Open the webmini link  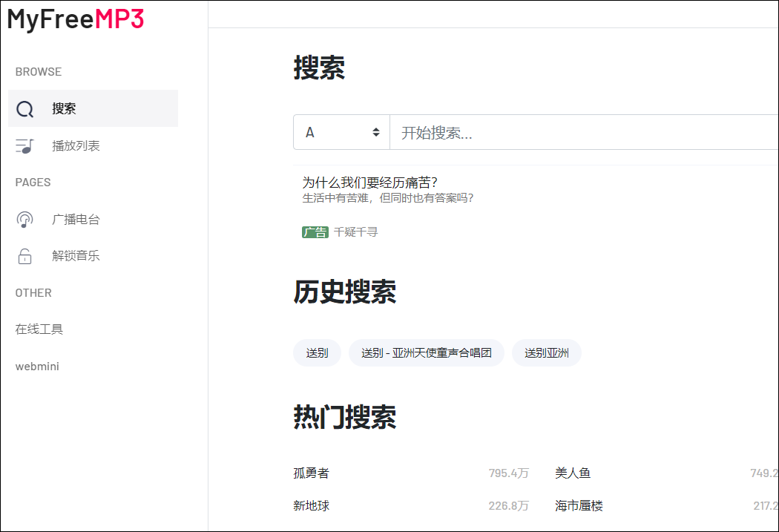pyautogui.click(x=37, y=367)
